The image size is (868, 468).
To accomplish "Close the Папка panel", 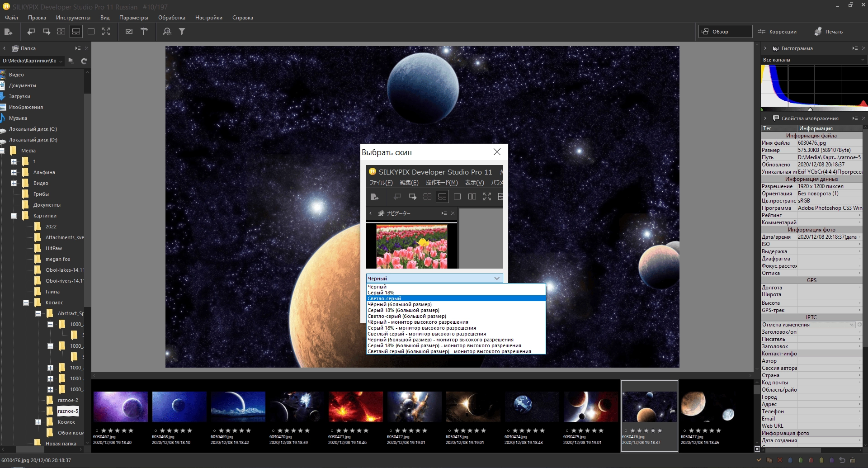I will coord(86,48).
